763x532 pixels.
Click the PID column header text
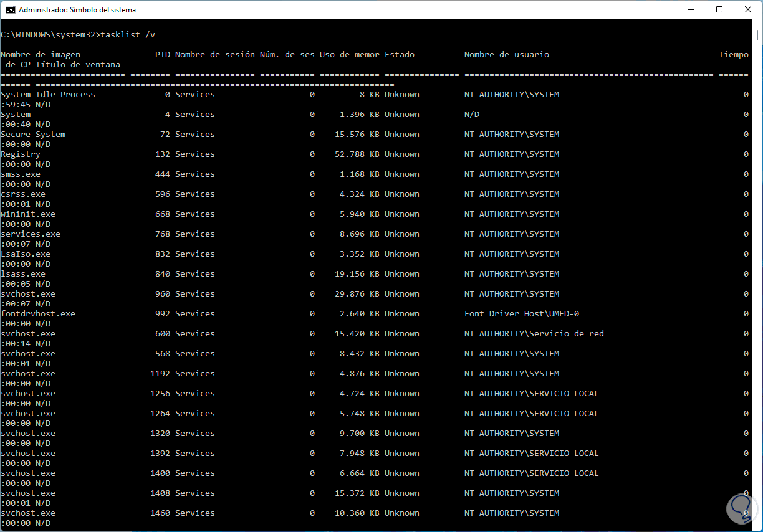pyautogui.click(x=162, y=54)
